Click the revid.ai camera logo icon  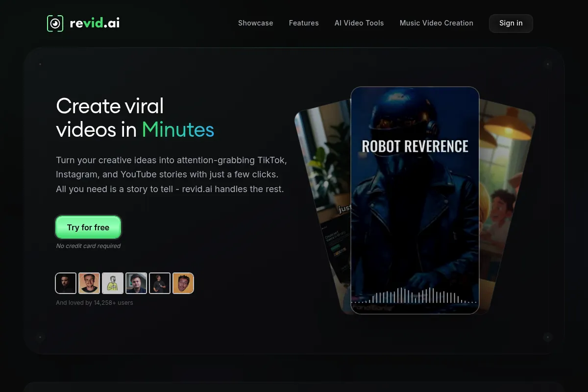point(55,24)
